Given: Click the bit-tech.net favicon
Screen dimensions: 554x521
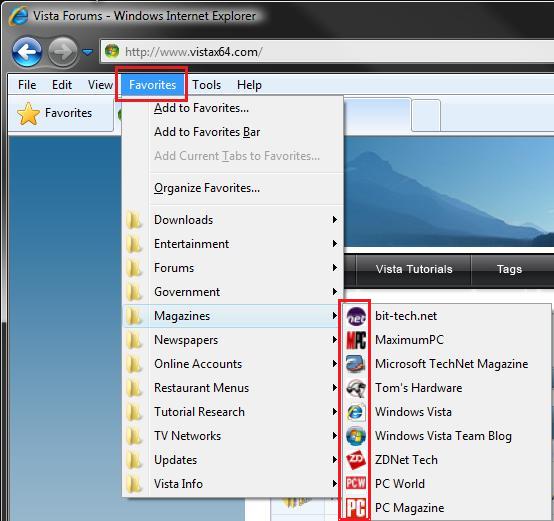Looking at the screenshot, I should 356,316.
